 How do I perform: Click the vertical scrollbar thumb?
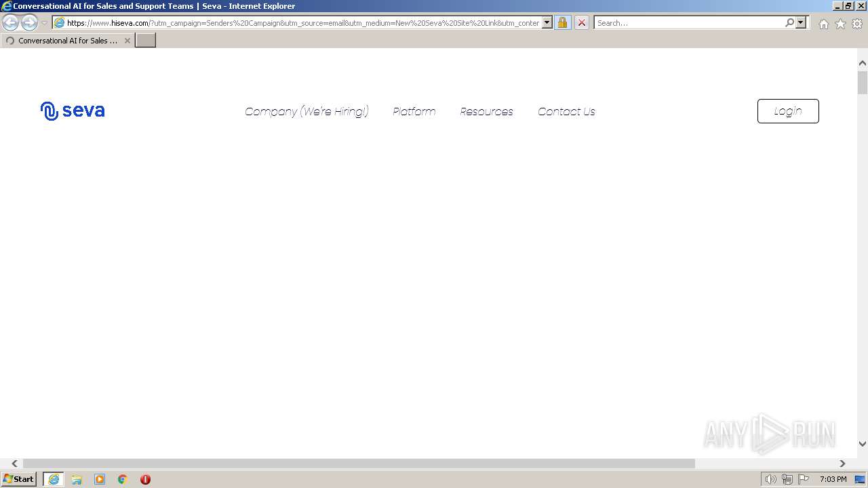[863, 82]
